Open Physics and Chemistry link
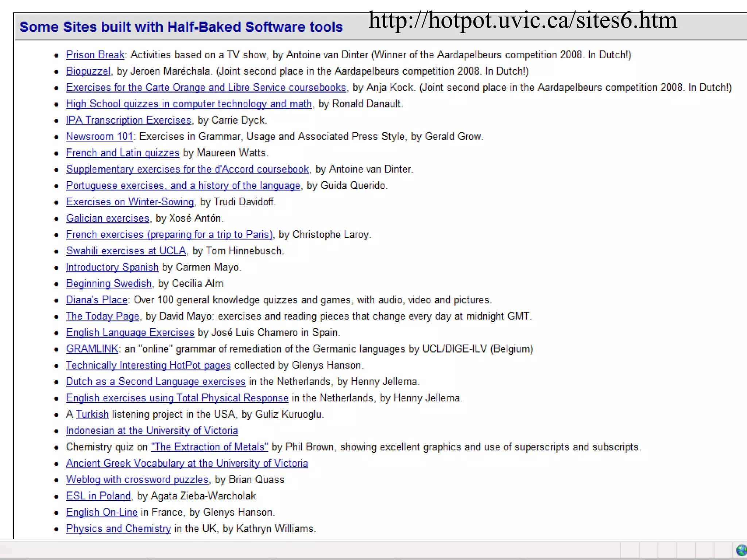Screen dimensions: 747x560 pos(118,529)
